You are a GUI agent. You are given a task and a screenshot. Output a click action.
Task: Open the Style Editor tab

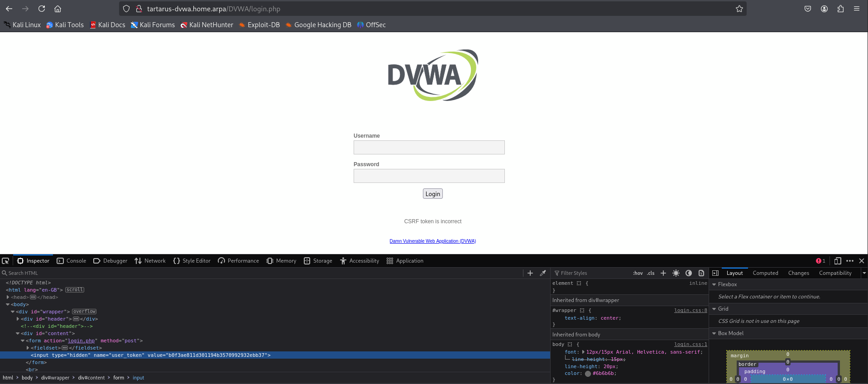pyautogui.click(x=192, y=261)
